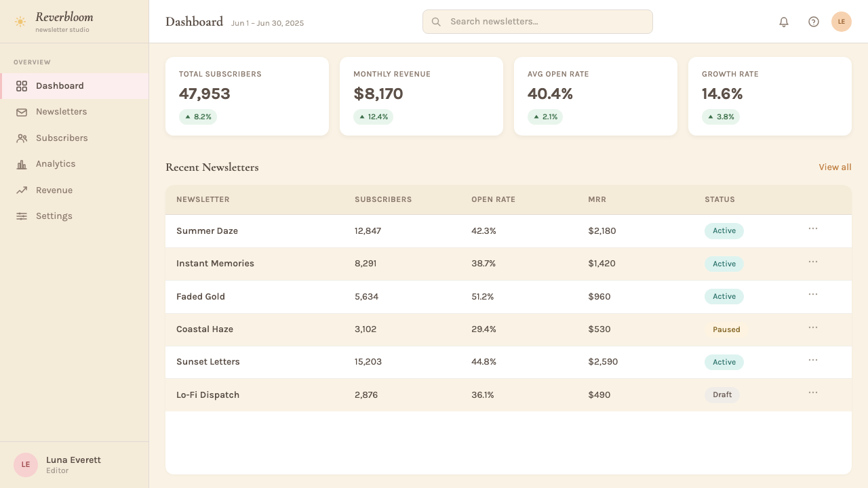Open the more options menu for Summer Daze

point(813,229)
